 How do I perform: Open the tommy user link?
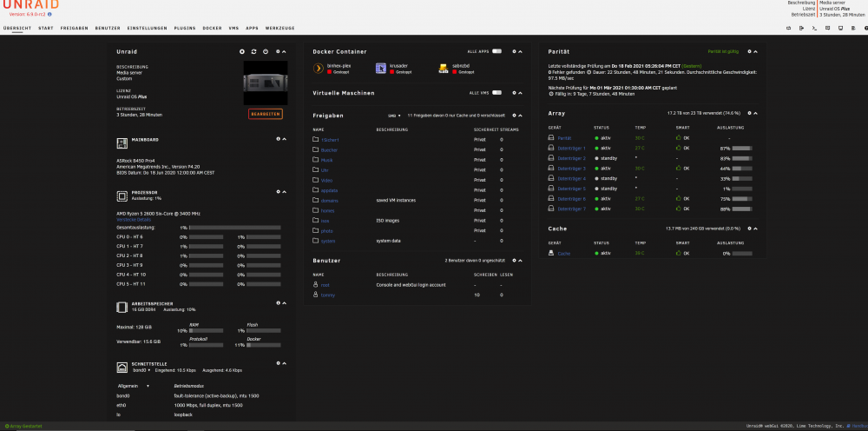point(328,295)
